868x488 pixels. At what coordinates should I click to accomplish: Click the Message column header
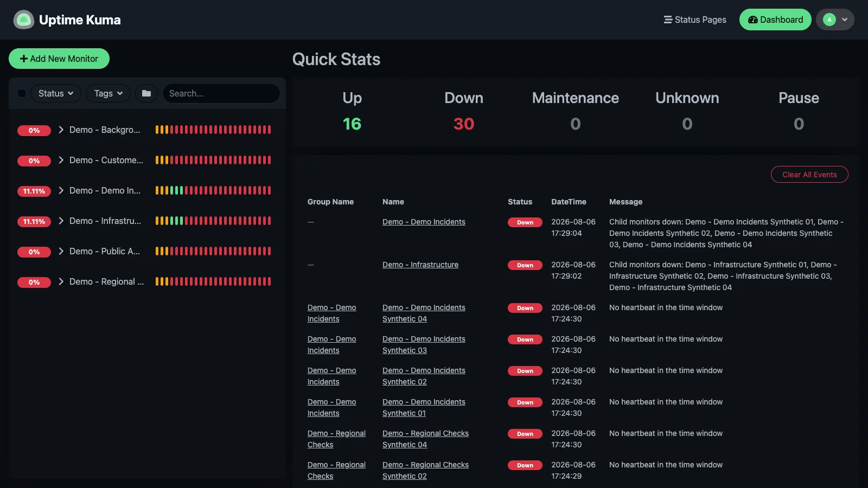(x=626, y=202)
